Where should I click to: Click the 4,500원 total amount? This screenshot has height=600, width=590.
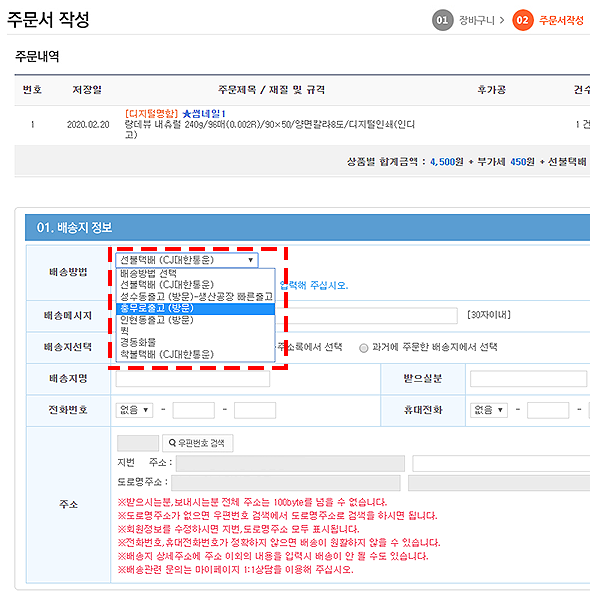point(447,162)
